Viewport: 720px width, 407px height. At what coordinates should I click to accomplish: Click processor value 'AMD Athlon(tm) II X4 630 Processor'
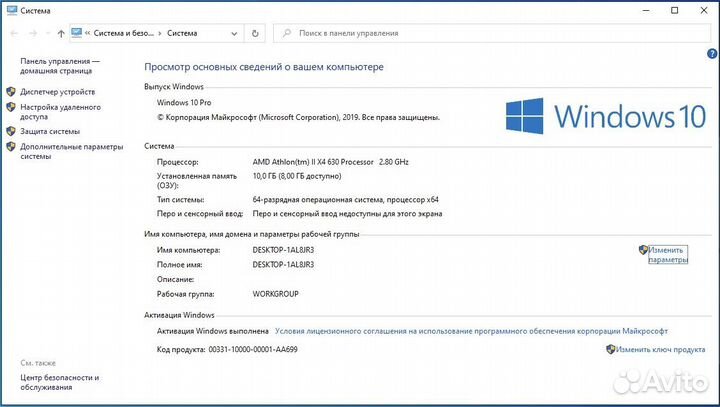click(313, 162)
